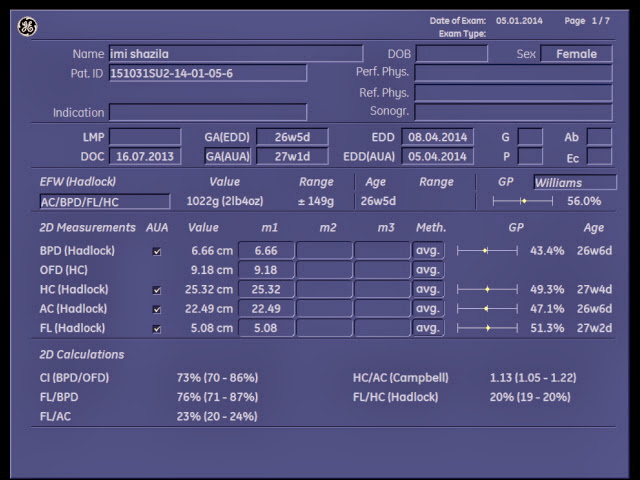The image size is (640, 480).
Task: Change the Sex field showing Female
Action: click(576, 53)
